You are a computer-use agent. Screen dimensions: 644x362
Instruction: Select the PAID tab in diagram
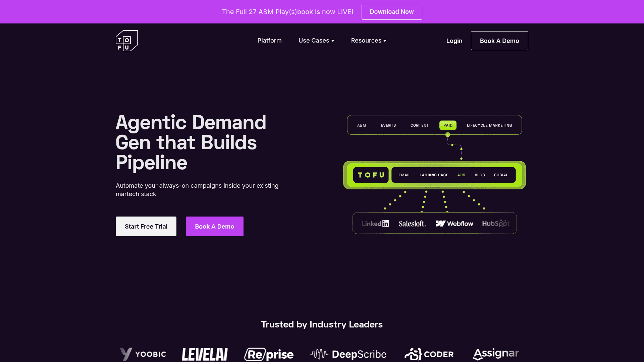(448, 125)
